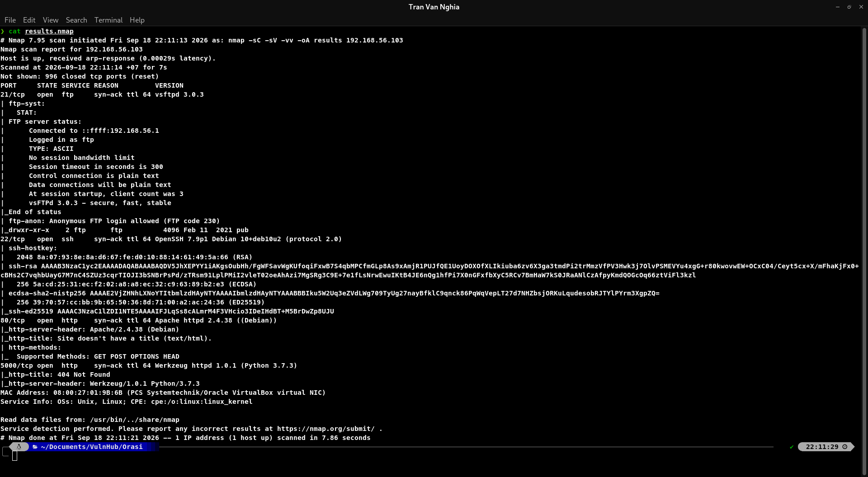Open the Terminal menu

(x=108, y=20)
